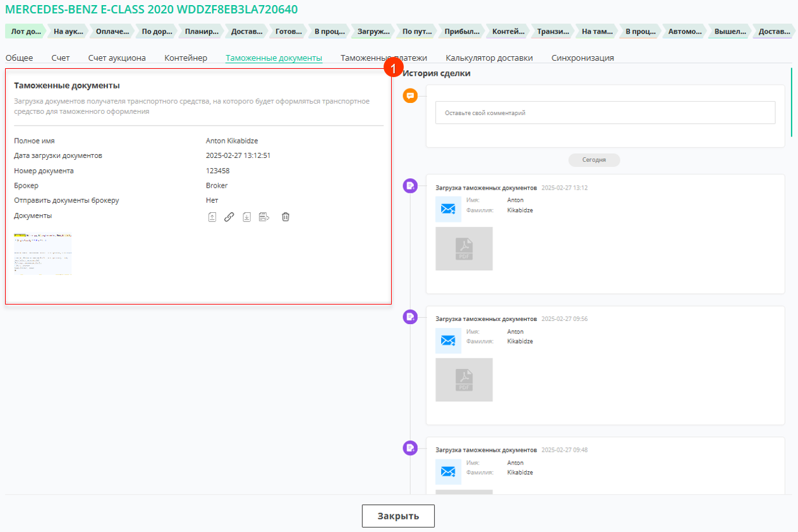Screen dimensions: 798x532
Task: Click history entry title dated 2025-02-27 13:12
Action: coord(486,188)
